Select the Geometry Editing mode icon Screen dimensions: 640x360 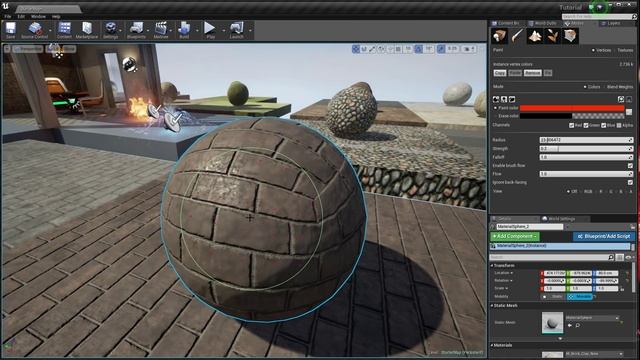[570, 36]
